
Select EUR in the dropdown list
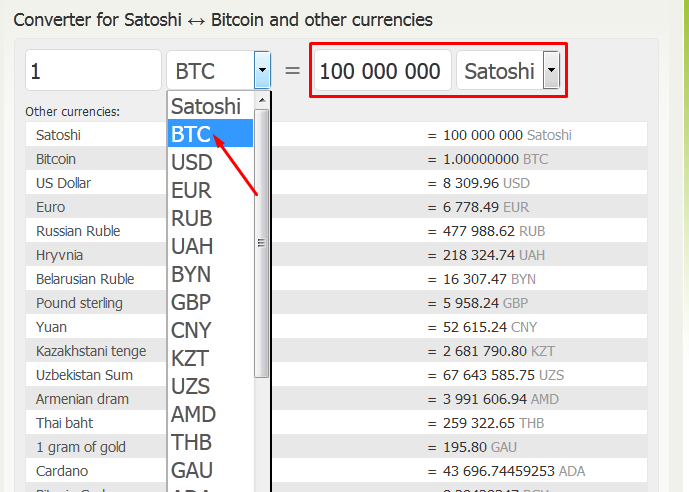(210, 190)
